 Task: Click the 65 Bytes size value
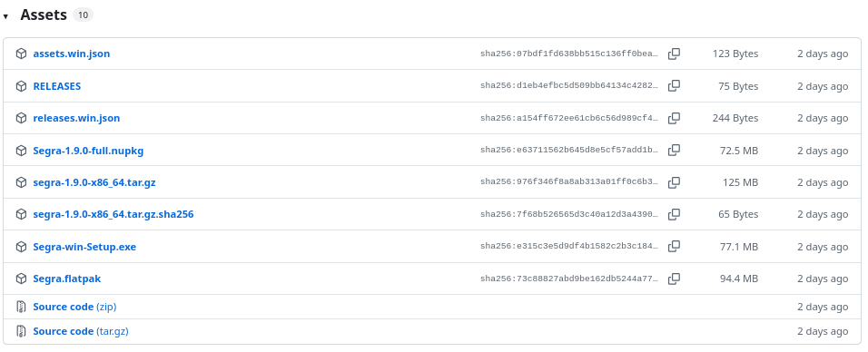[738, 214]
